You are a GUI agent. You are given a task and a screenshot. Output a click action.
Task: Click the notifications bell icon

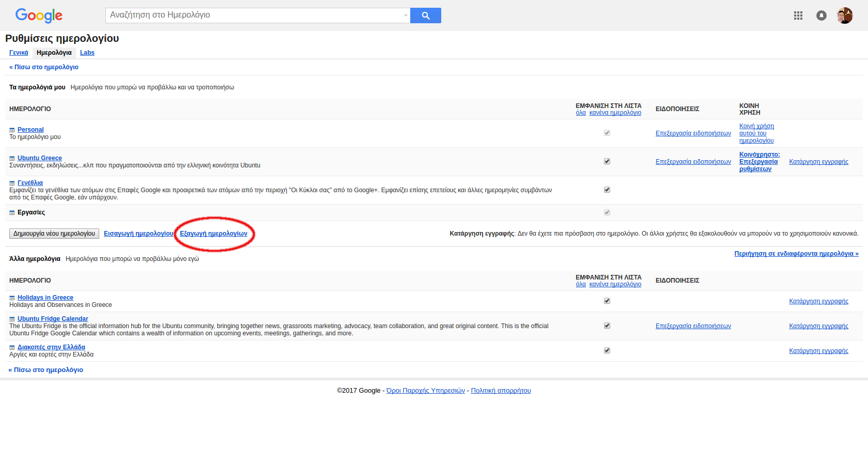coord(821,16)
